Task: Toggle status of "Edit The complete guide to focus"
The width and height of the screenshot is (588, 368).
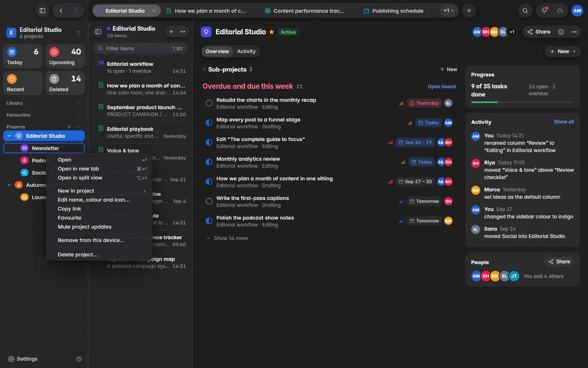Action: pos(209,142)
